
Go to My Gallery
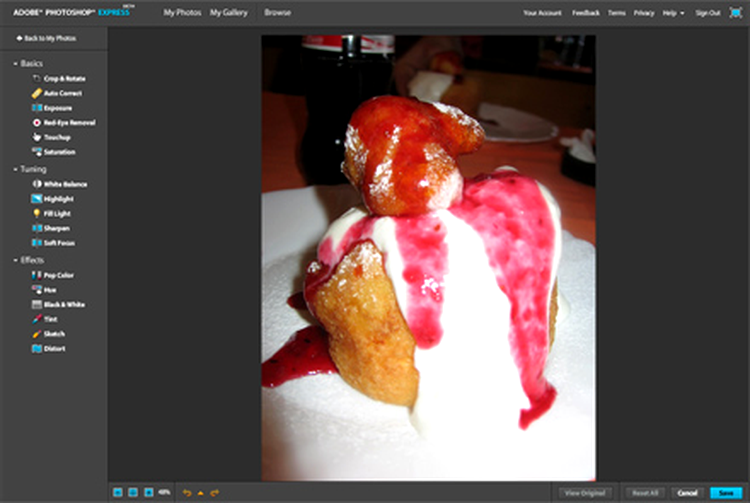click(x=228, y=13)
